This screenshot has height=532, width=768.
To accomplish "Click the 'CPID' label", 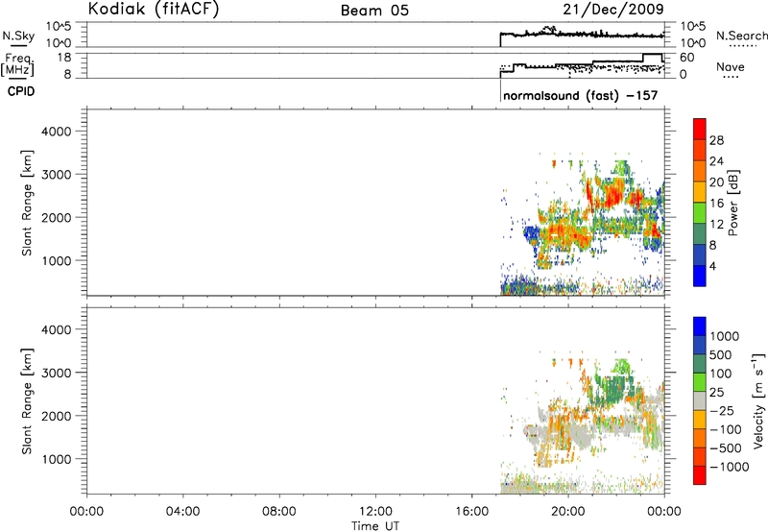I will coord(21,91).
